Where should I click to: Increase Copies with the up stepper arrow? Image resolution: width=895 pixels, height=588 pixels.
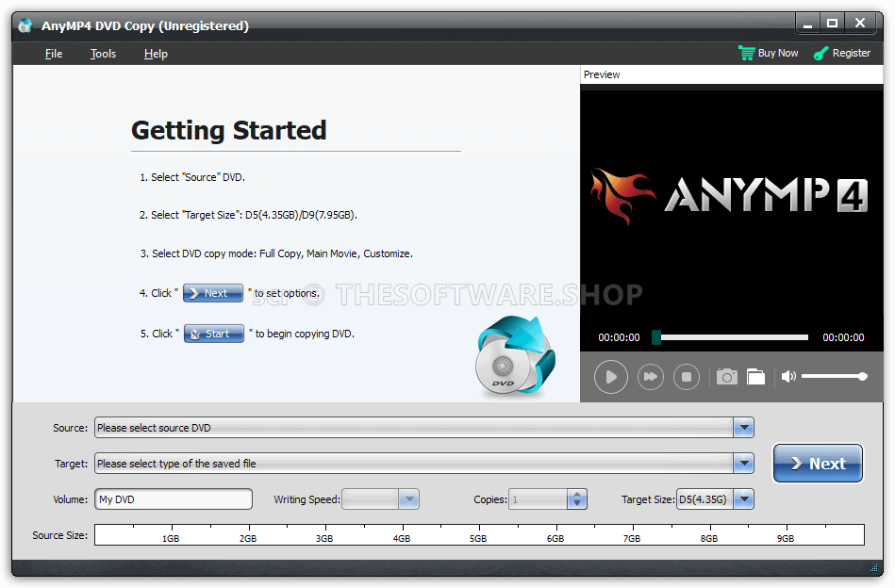point(576,494)
